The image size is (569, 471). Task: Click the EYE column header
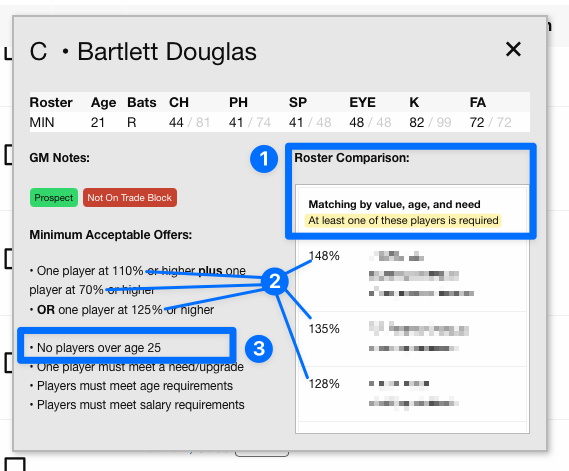tap(362, 103)
